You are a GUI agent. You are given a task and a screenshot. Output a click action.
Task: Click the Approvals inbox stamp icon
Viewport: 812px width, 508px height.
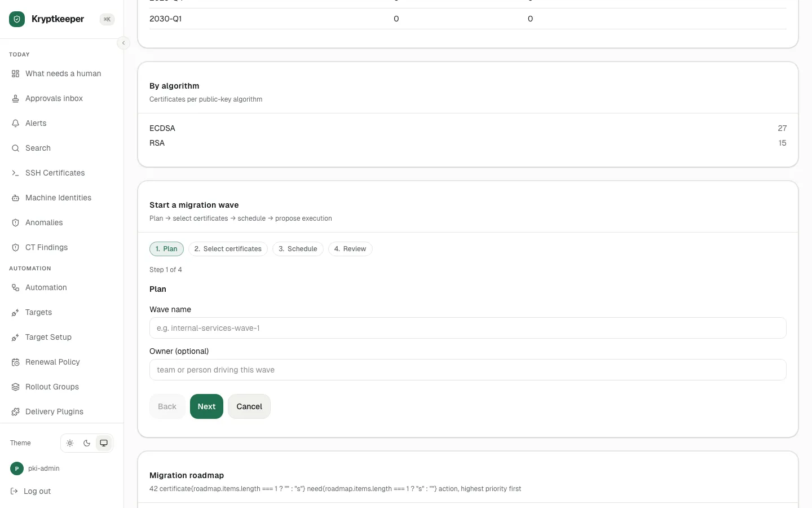click(16, 99)
